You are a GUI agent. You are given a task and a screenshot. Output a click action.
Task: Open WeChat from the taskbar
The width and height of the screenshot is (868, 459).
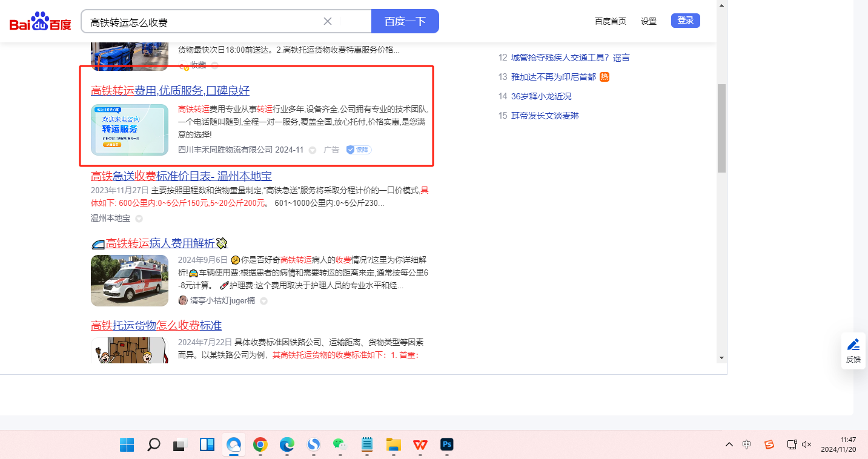pyautogui.click(x=340, y=445)
